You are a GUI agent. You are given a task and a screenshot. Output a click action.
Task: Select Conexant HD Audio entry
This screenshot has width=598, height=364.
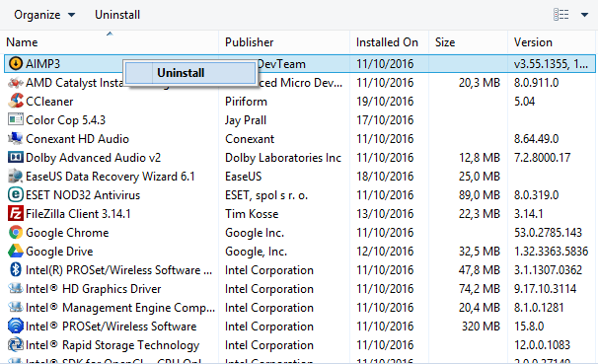(x=77, y=139)
